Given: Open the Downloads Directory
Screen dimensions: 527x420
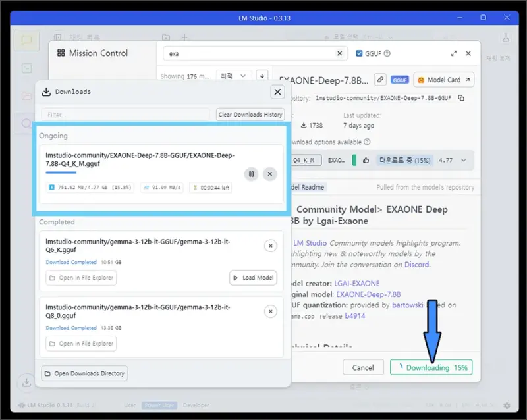Looking at the screenshot, I should point(84,373).
